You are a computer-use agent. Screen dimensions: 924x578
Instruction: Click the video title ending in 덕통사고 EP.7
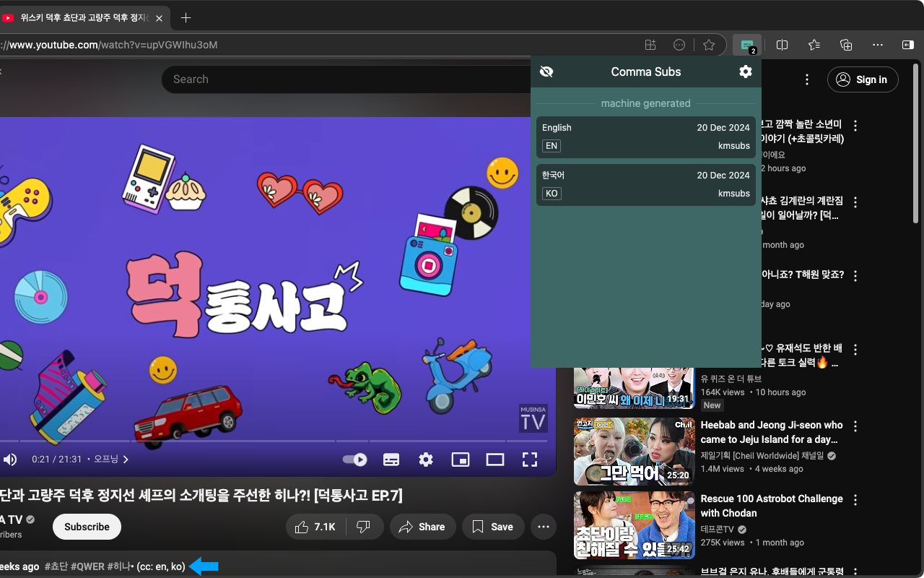[x=201, y=496]
